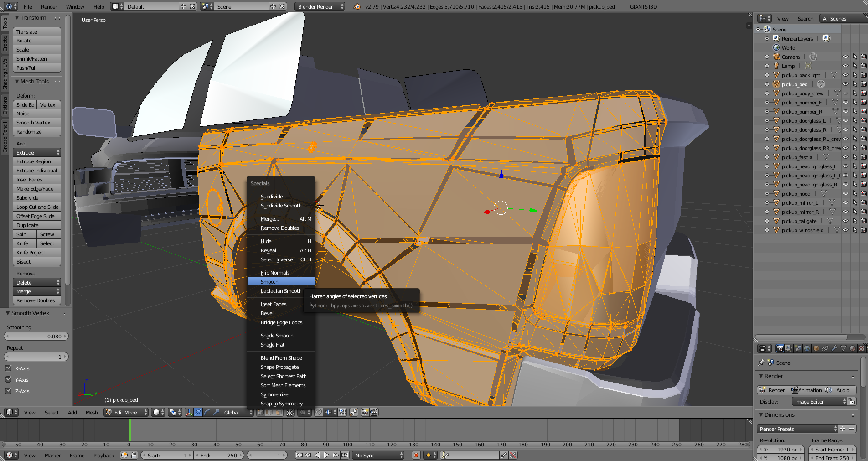Click the record auto-keyframe button
Image resolution: width=868 pixels, height=461 pixels.
click(416, 455)
